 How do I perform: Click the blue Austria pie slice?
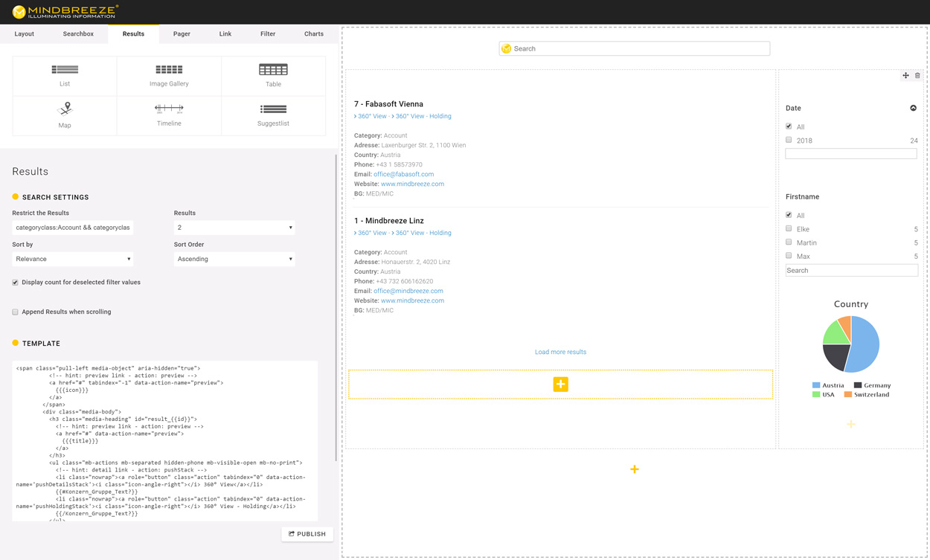tap(865, 344)
